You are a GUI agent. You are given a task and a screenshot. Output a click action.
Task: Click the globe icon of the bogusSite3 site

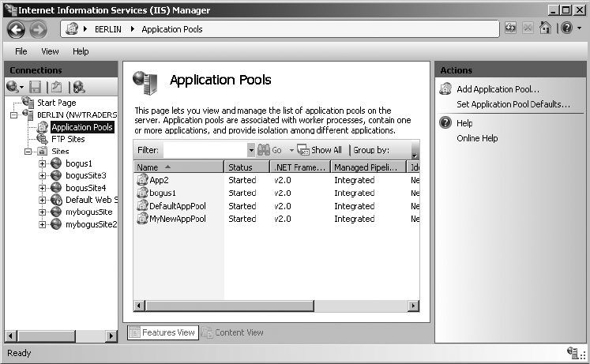56,175
